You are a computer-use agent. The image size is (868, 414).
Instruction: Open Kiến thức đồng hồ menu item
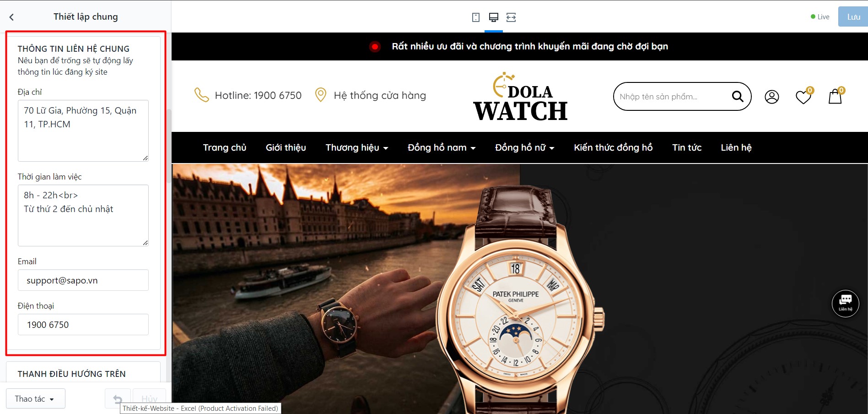[x=613, y=147]
